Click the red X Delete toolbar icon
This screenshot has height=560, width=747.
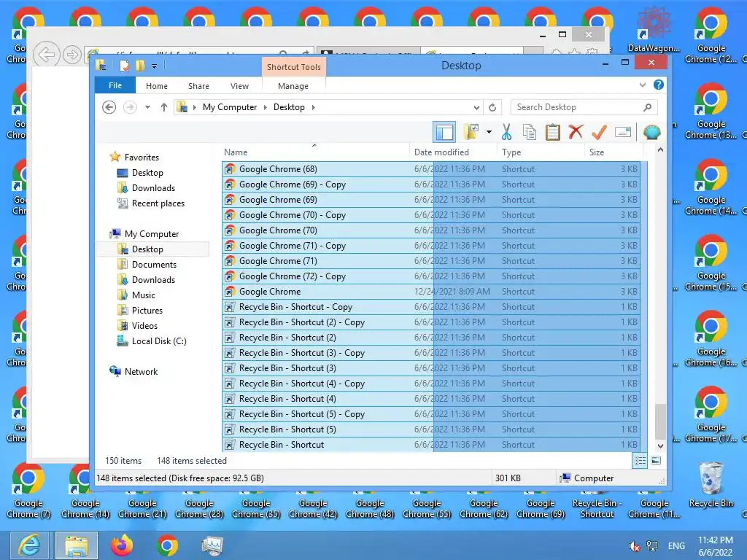tap(576, 132)
